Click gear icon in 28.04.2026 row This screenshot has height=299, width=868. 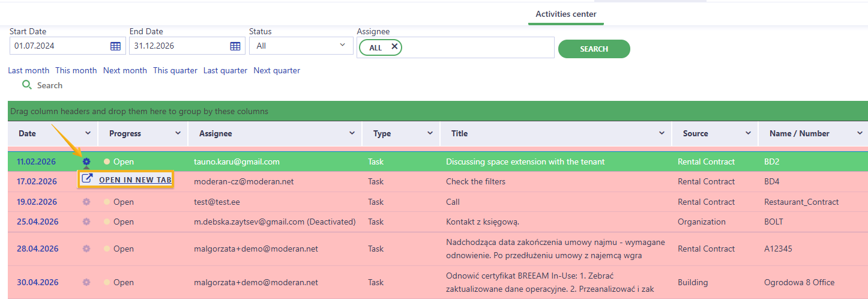[x=86, y=249]
